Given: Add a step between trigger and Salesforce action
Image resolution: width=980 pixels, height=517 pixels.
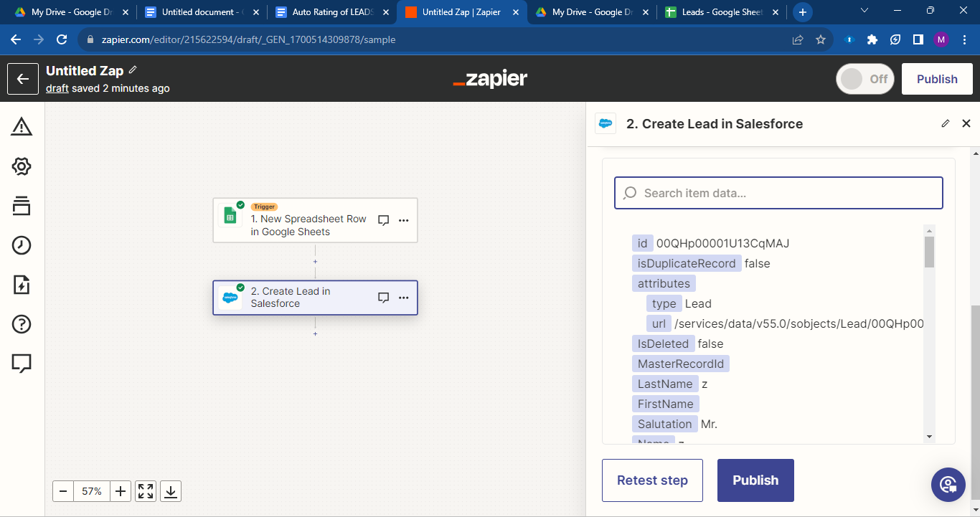Looking at the screenshot, I should 315,262.
